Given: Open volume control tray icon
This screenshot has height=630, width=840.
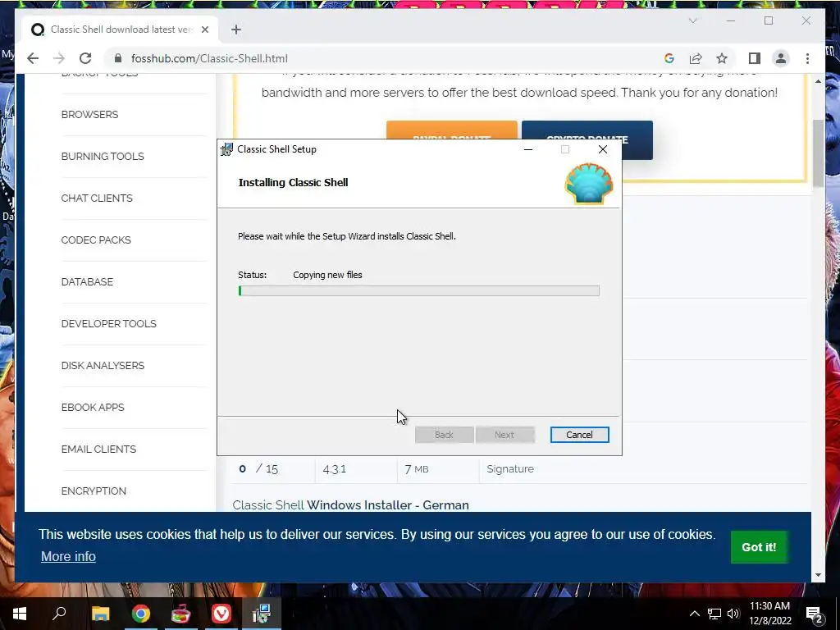Looking at the screenshot, I should click(733, 614).
